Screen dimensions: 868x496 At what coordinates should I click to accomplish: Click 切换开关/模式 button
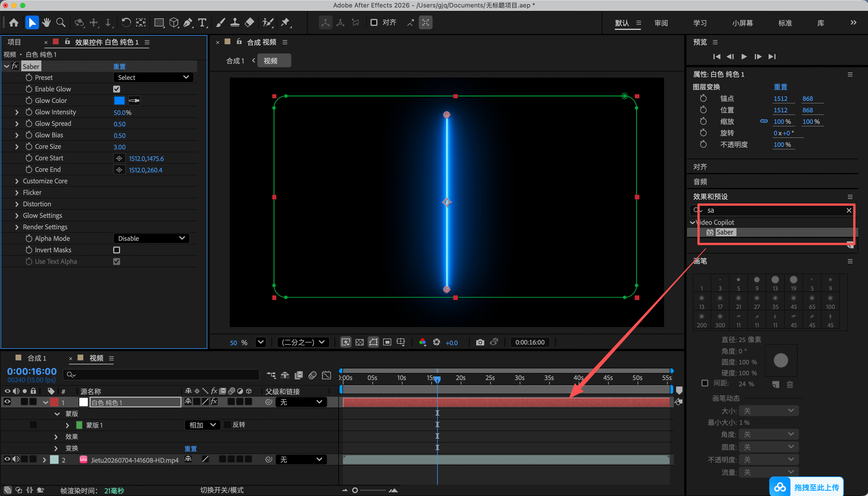[221, 490]
